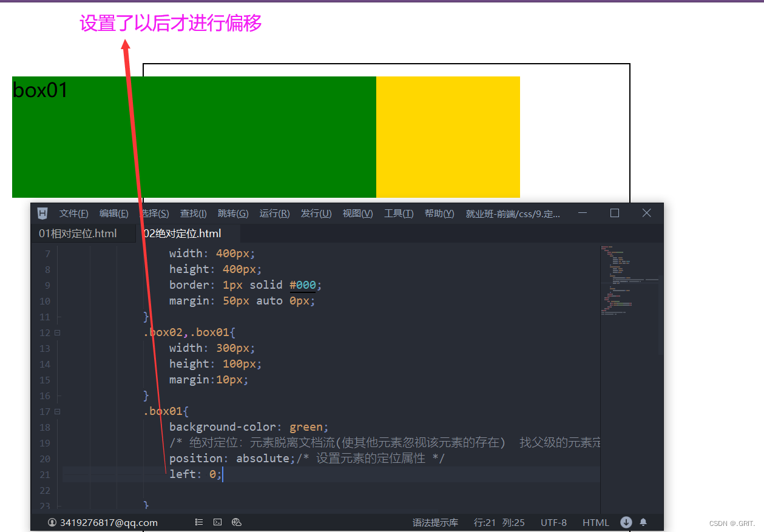Click the window title 就业班-前端/css/9.定...
The width and height of the screenshot is (764, 532).
513,214
